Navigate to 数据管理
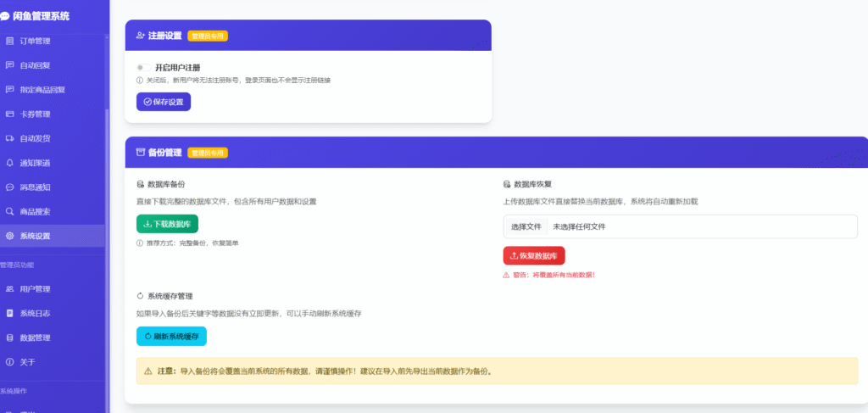 (52, 338)
